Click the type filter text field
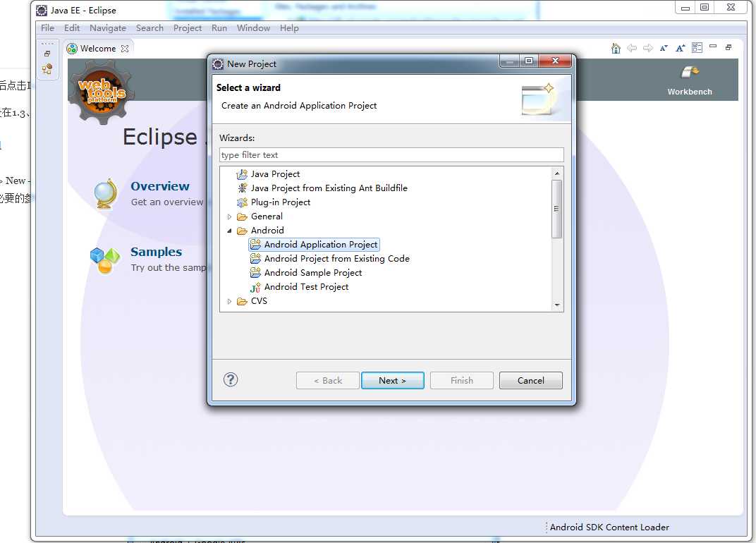756x543 pixels. click(391, 155)
